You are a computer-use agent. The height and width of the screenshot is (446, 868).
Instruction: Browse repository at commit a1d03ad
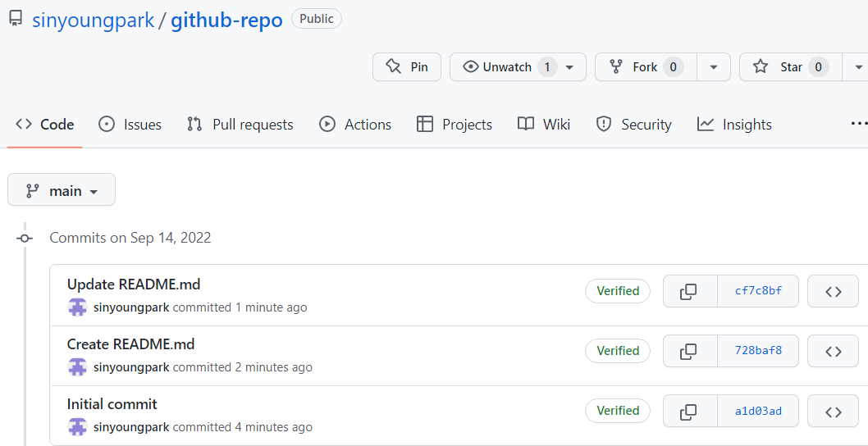833,411
